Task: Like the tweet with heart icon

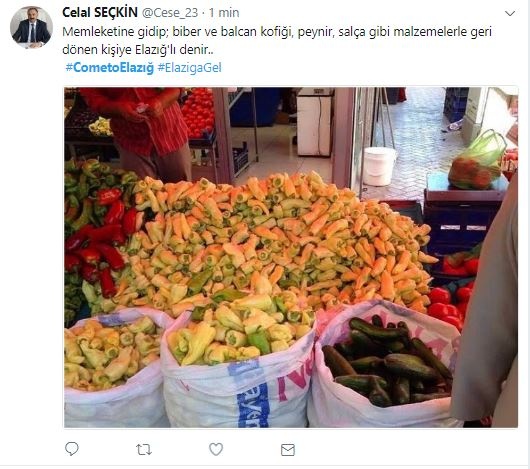Action: tap(216, 449)
